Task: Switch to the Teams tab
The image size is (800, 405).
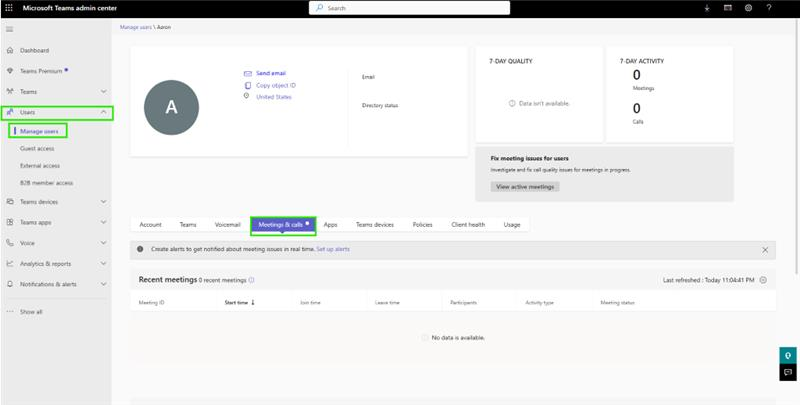Action: click(188, 224)
